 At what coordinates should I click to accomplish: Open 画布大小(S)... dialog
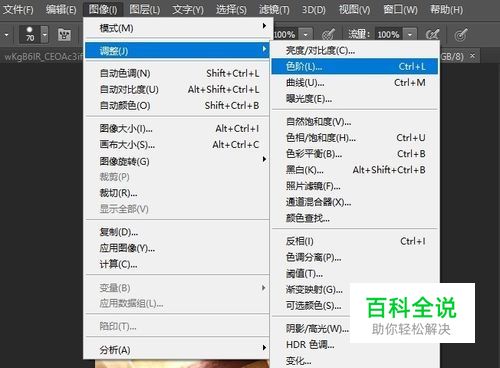pos(177,144)
